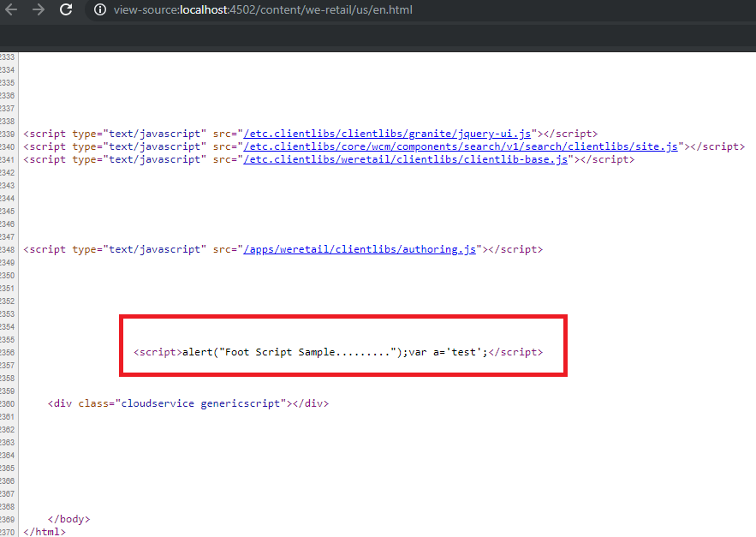Click the forward navigation arrow

(38, 11)
